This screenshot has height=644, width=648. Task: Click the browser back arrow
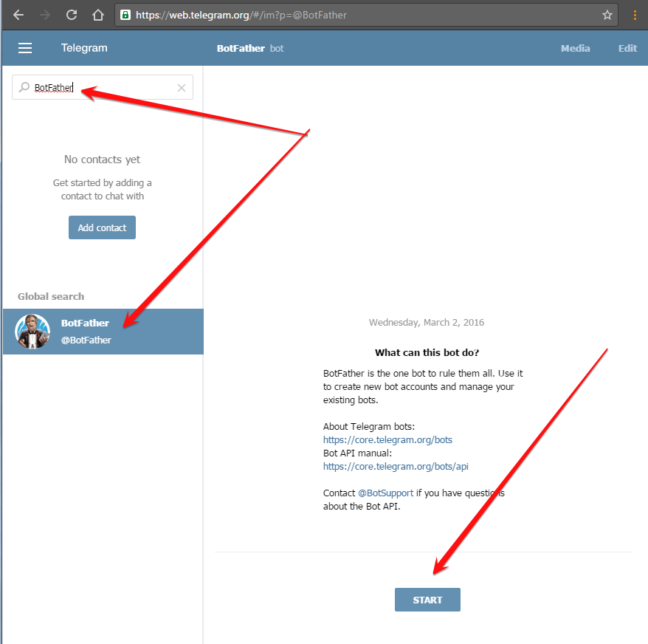click(18, 15)
